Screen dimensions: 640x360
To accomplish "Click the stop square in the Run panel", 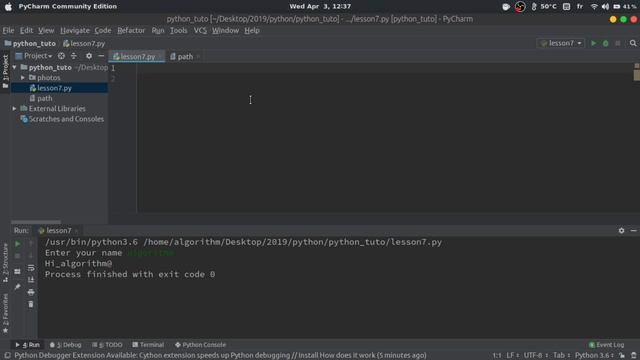I will coord(18,256).
